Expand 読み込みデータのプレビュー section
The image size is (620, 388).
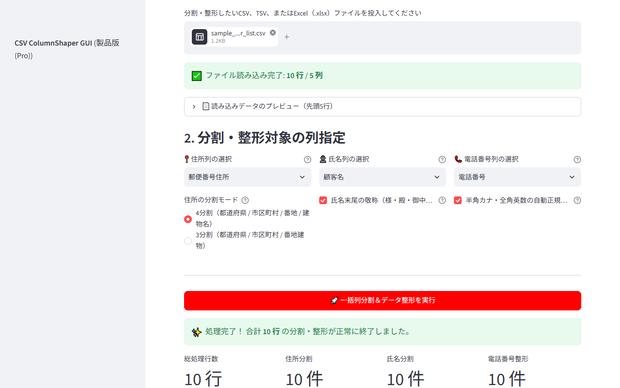click(382, 106)
